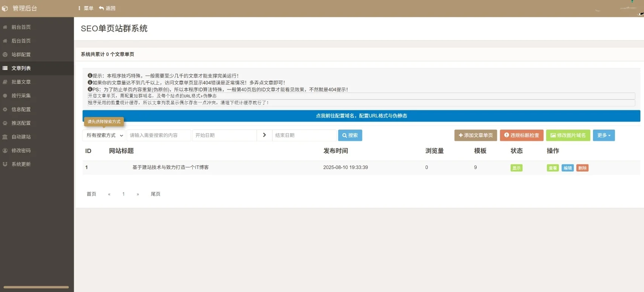Image resolution: width=644 pixels, height=292 pixels.
Task: Open 前台首页 from the sidebar
Action: [21, 27]
